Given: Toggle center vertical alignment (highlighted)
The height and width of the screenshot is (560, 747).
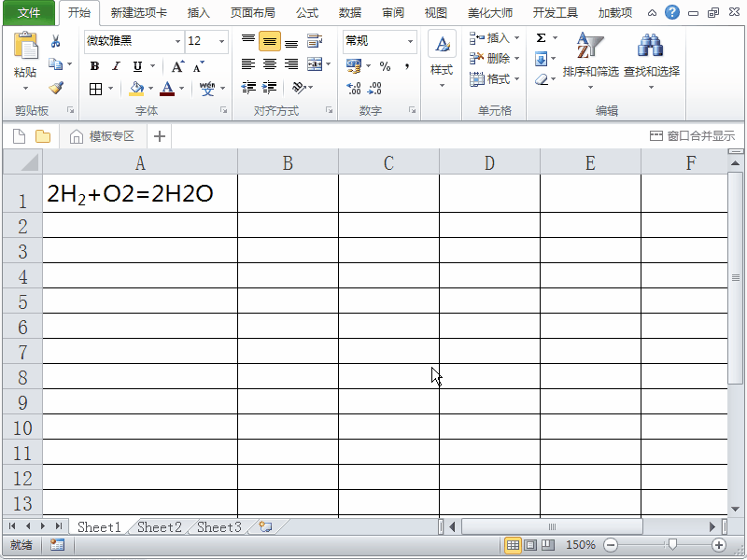Looking at the screenshot, I should pos(270,42).
